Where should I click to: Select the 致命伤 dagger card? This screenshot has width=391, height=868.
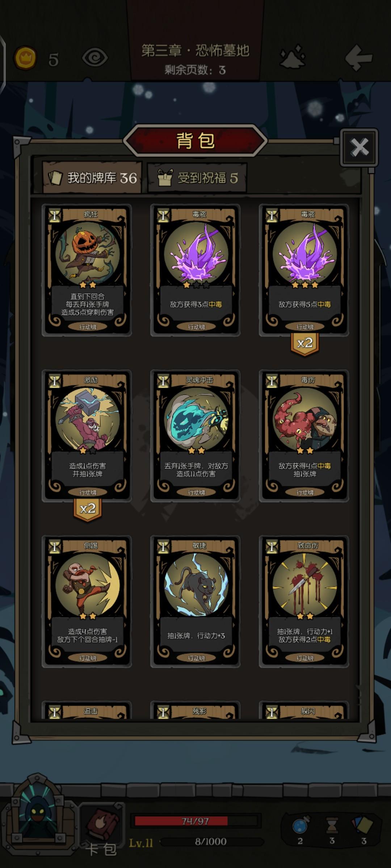[304, 601]
